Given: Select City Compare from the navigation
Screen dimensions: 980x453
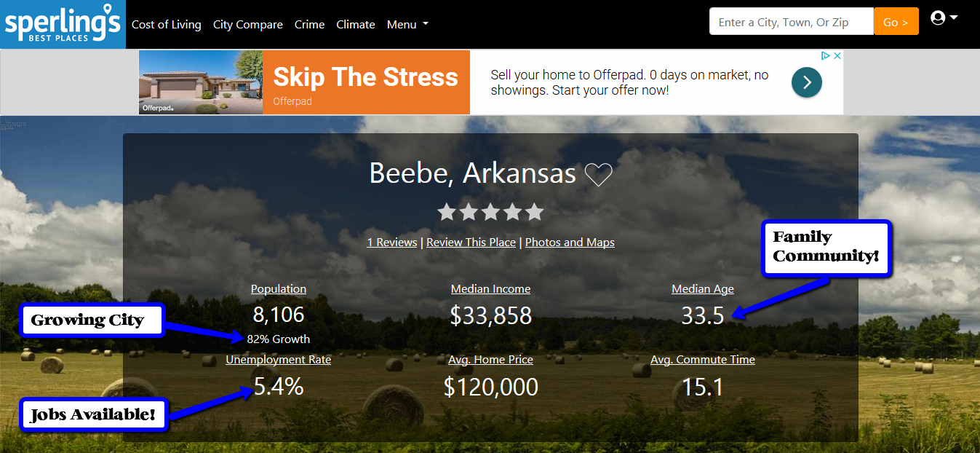Looking at the screenshot, I should point(247,24).
